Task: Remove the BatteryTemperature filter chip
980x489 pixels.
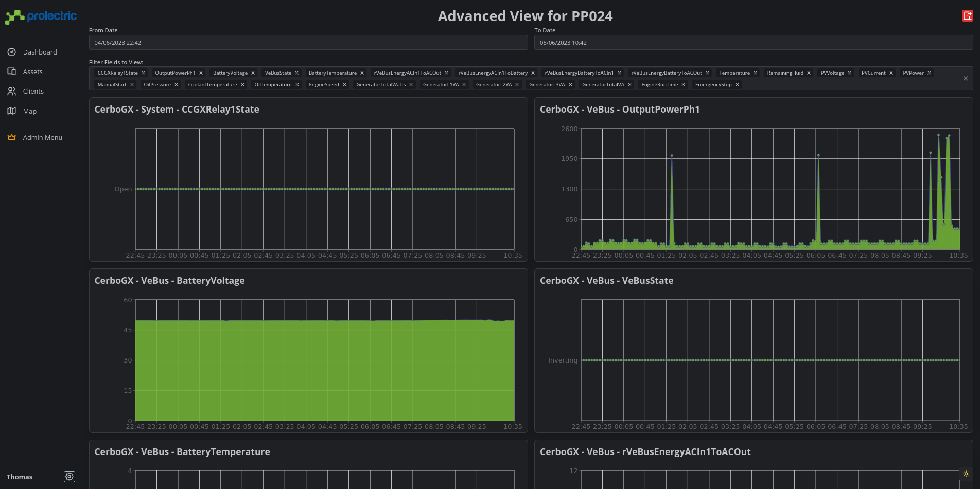Action: (x=362, y=73)
